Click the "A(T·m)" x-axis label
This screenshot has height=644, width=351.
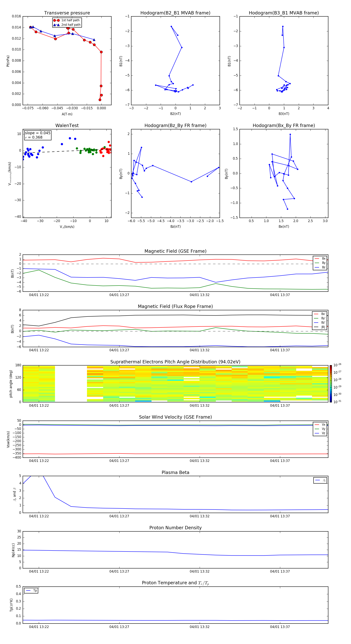(x=67, y=114)
